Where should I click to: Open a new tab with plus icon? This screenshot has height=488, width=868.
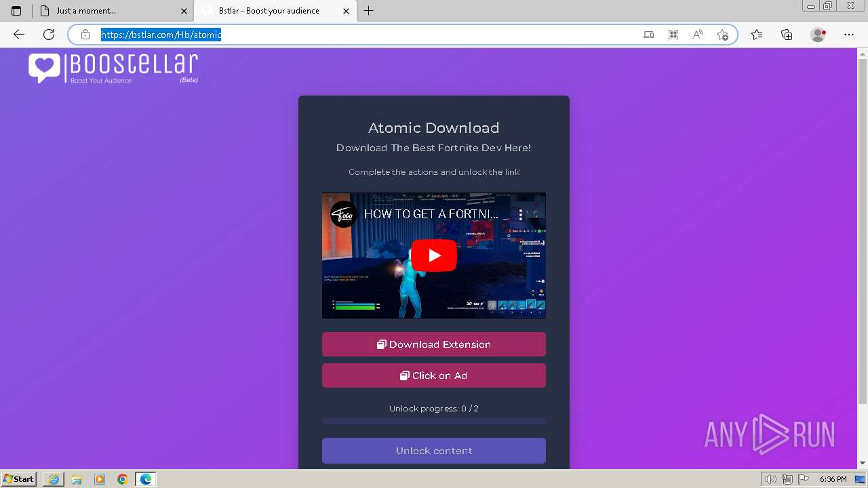click(368, 11)
